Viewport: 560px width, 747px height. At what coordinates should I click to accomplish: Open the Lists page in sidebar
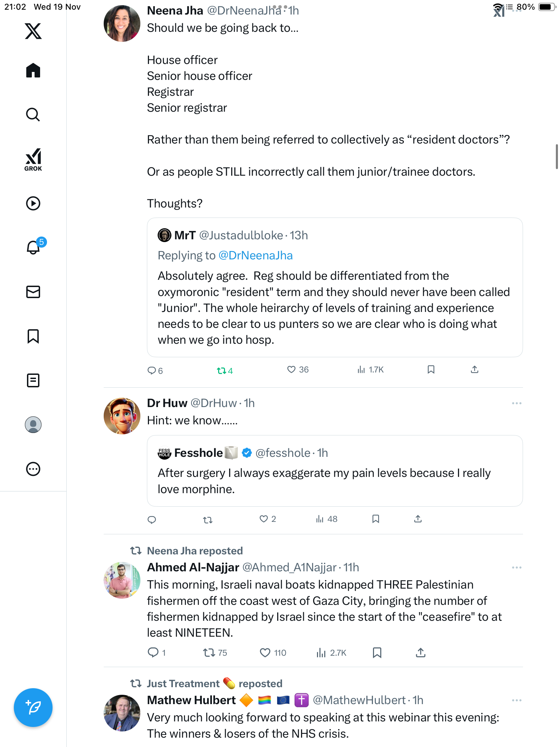tap(33, 380)
